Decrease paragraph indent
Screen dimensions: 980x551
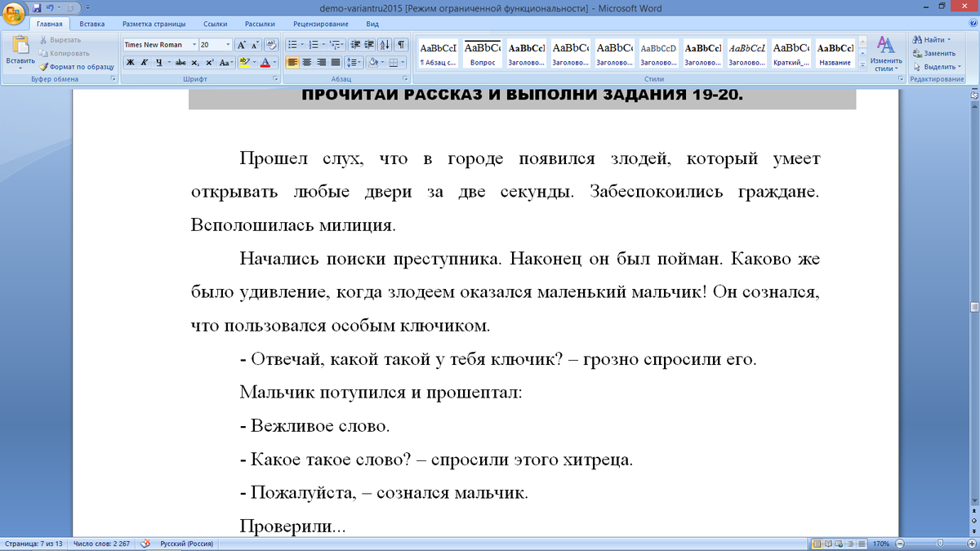coord(356,45)
